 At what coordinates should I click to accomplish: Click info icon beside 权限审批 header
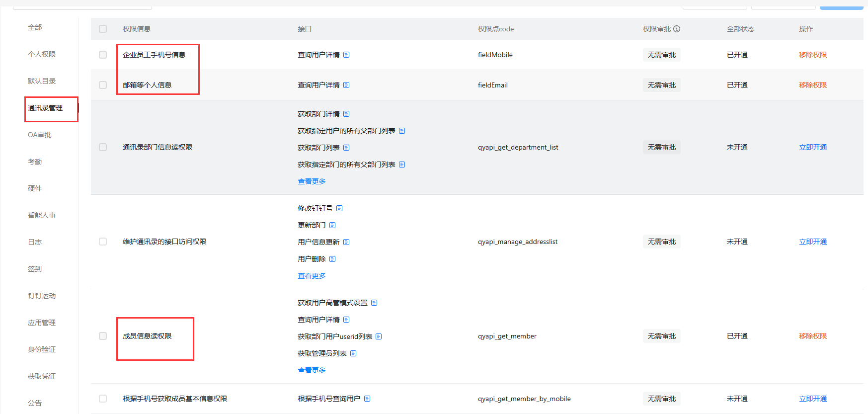click(x=677, y=29)
